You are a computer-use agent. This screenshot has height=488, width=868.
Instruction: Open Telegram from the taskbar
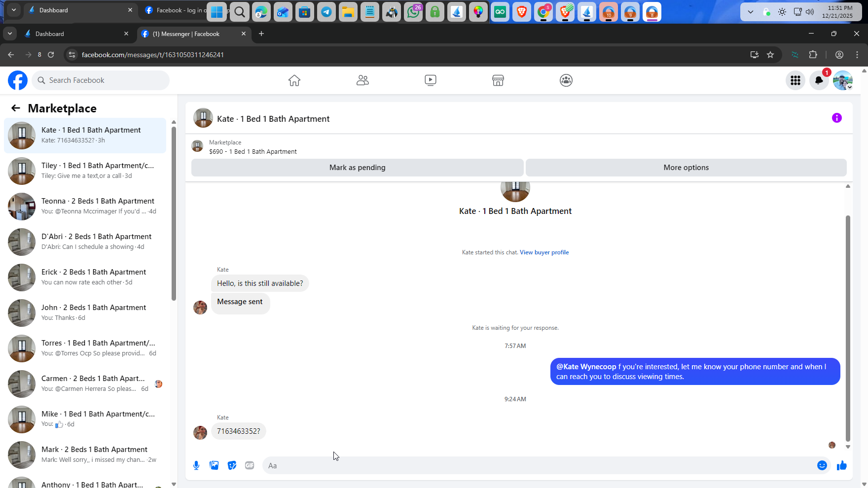(326, 12)
